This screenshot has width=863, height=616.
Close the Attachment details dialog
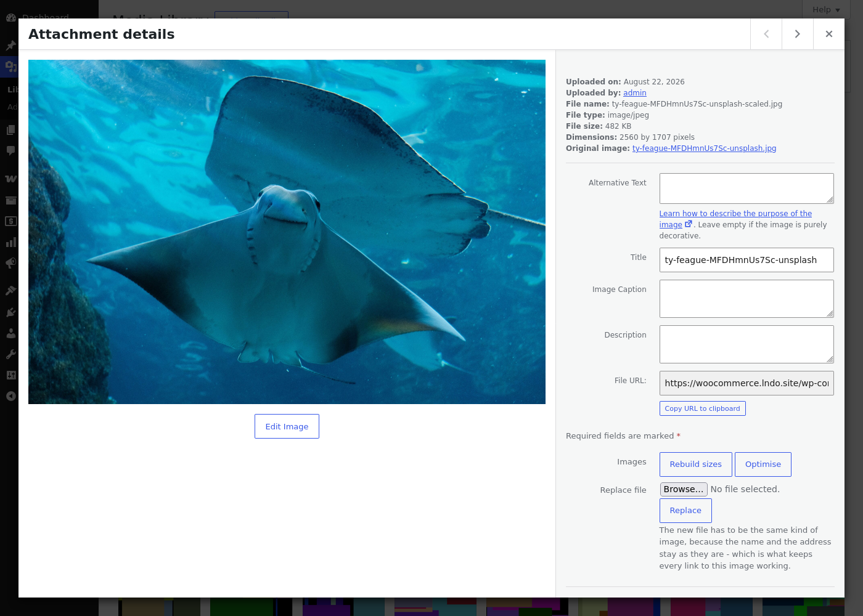(x=829, y=34)
